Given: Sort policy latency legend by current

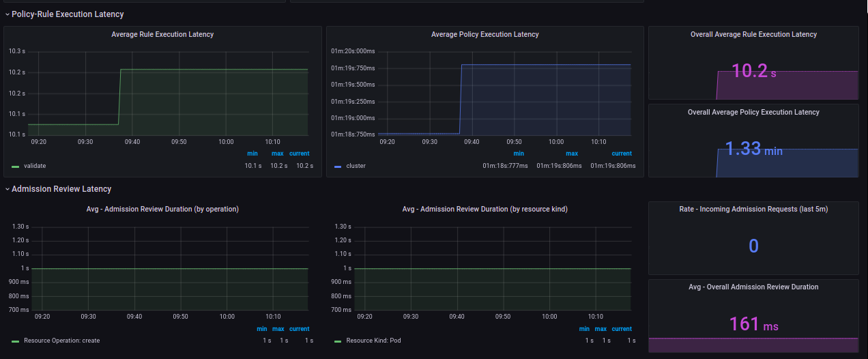Looking at the screenshot, I should 622,154.
